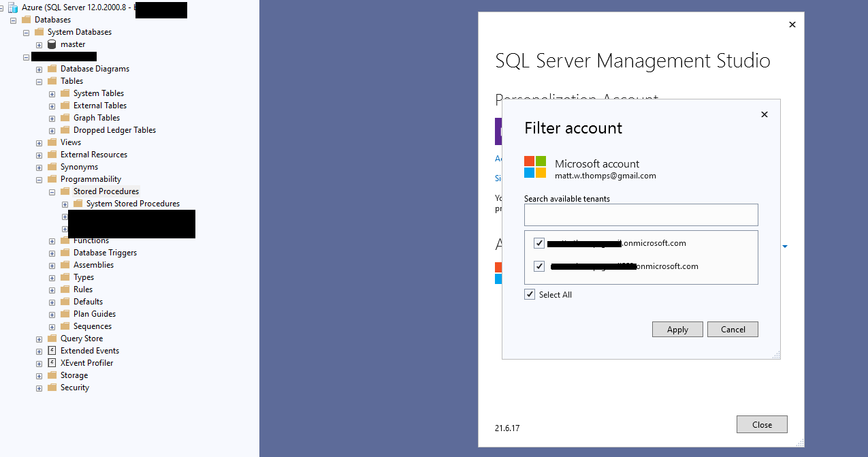868x457 pixels.
Task: Select the External Tables folder icon
Action: point(65,106)
